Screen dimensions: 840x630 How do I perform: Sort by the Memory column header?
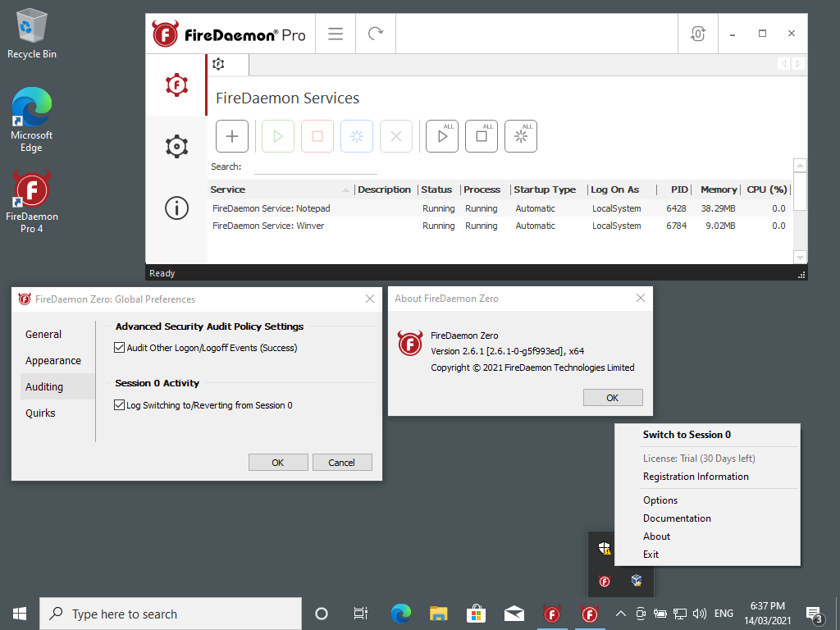[x=718, y=189]
